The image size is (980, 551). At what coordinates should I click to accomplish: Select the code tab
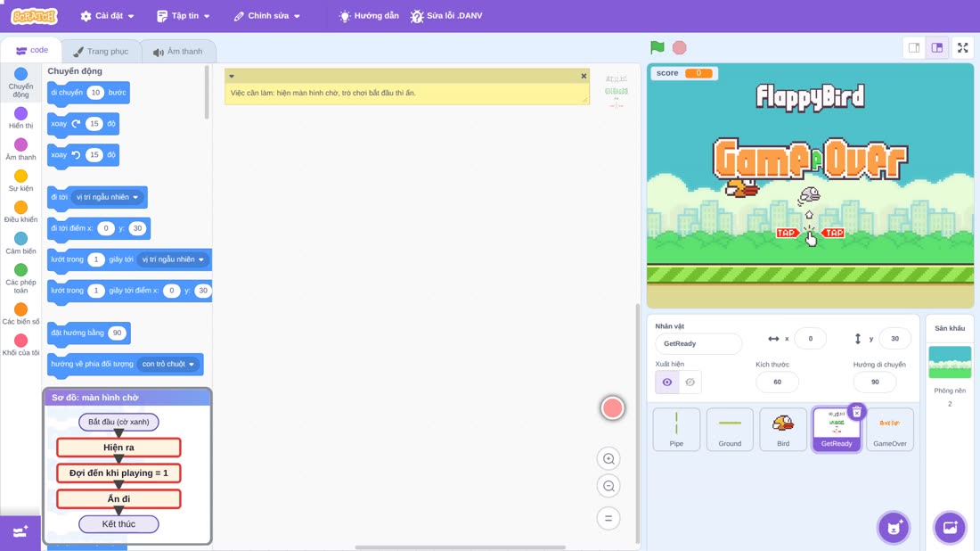(32, 50)
